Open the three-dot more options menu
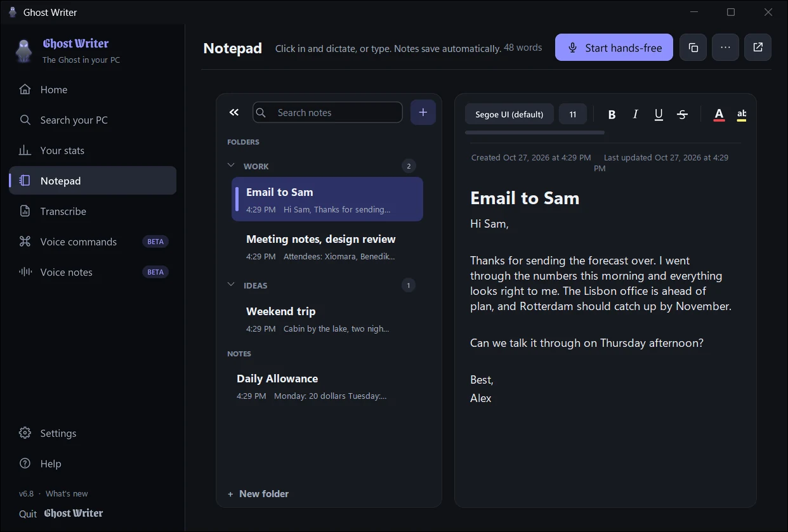Viewport: 788px width, 532px height. (x=726, y=48)
